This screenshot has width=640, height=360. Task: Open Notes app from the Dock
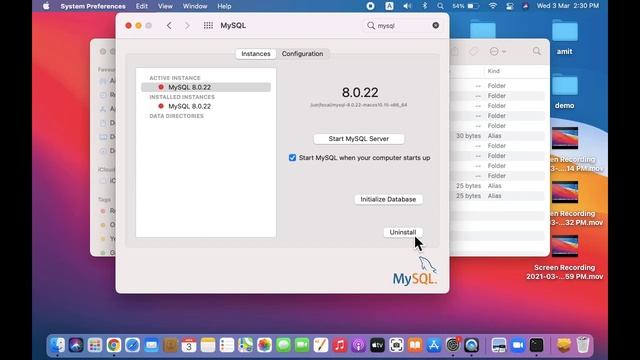208,345
